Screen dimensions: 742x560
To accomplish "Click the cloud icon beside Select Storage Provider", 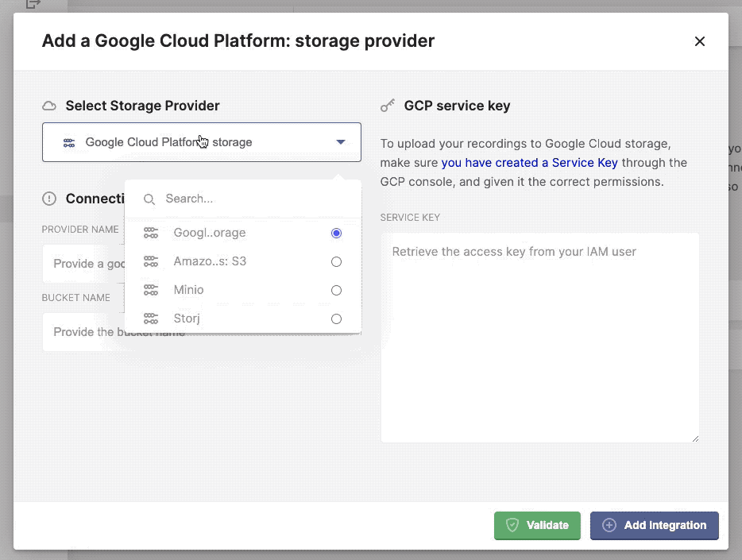I will [x=49, y=105].
